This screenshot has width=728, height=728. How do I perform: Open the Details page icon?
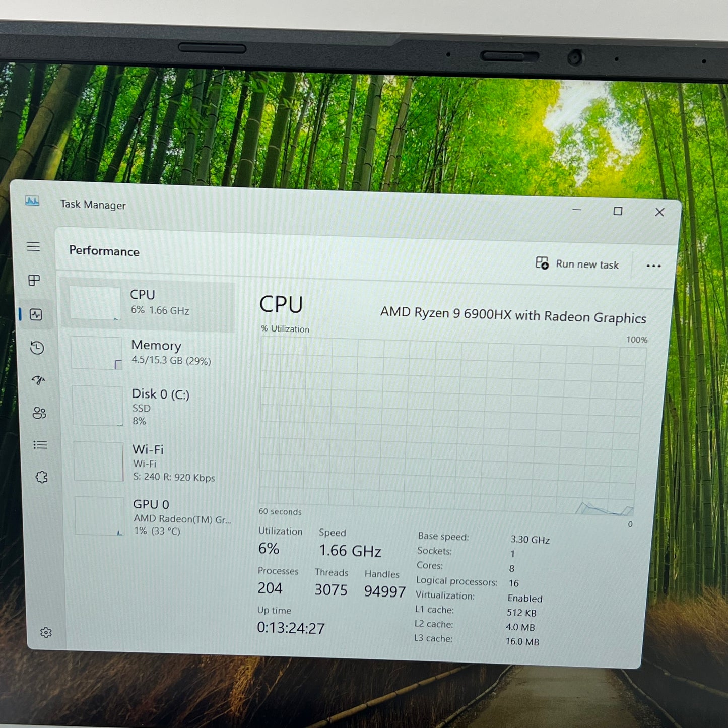(40, 445)
